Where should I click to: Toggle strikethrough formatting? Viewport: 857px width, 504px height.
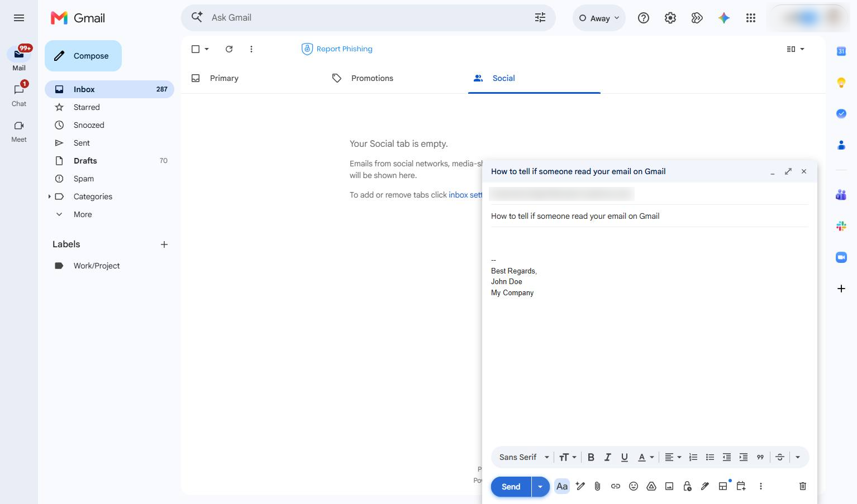780,457
